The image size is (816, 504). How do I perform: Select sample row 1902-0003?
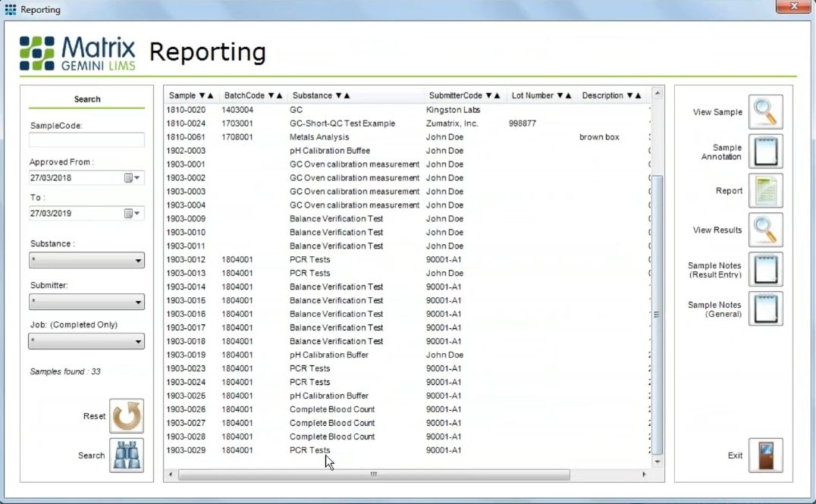point(407,150)
